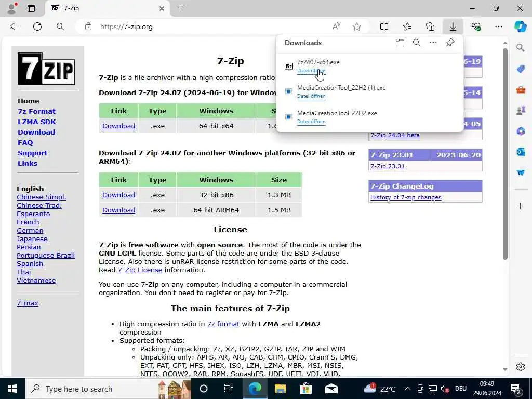Click the page vertical scrollbar
532x399 pixels.
click(505, 154)
